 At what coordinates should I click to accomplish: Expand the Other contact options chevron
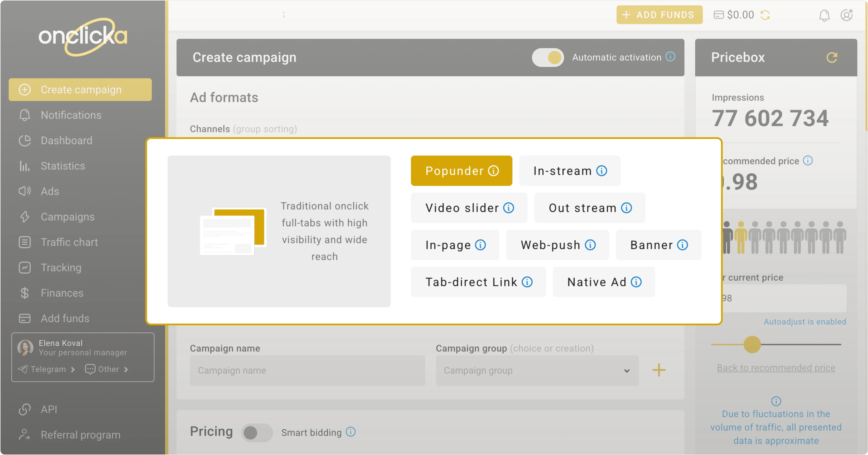[x=126, y=369]
